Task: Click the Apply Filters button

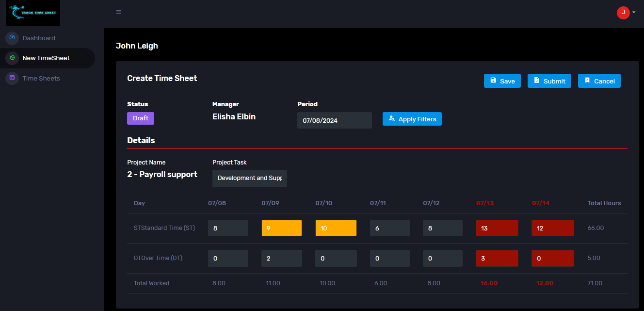Action: pyautogui.click(x=412, y=119)
